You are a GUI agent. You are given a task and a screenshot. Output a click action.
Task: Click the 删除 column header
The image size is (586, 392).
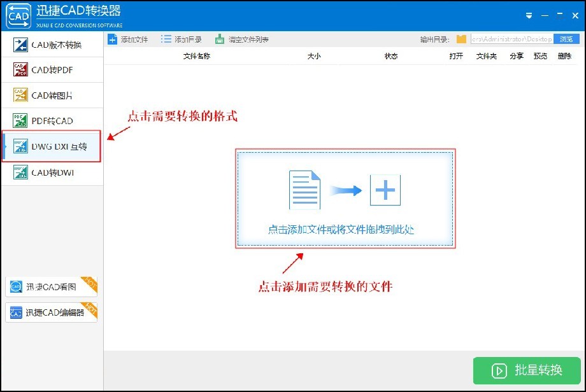pyautogui.click(x=565, y=56)
